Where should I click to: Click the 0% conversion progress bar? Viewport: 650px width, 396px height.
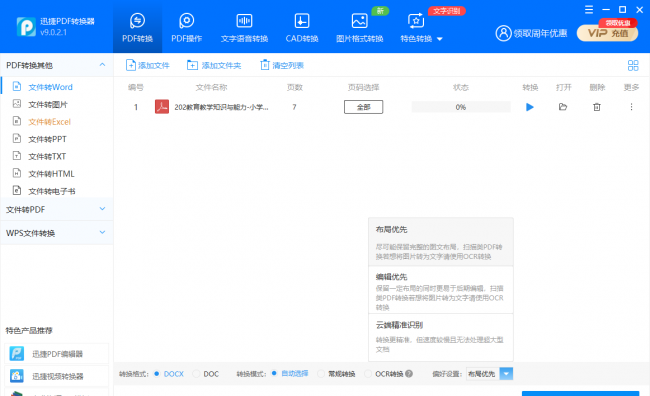click(x=461, y=107)
